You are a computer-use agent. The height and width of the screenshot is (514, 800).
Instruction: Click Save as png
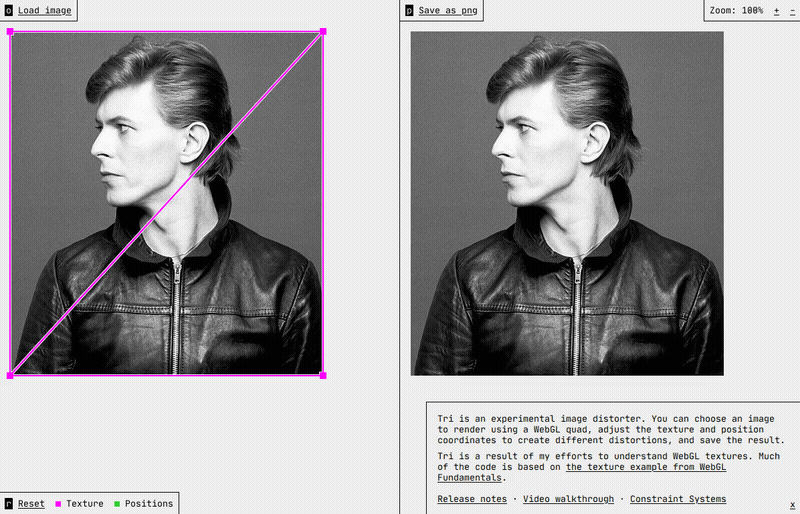tap(448, 10)
